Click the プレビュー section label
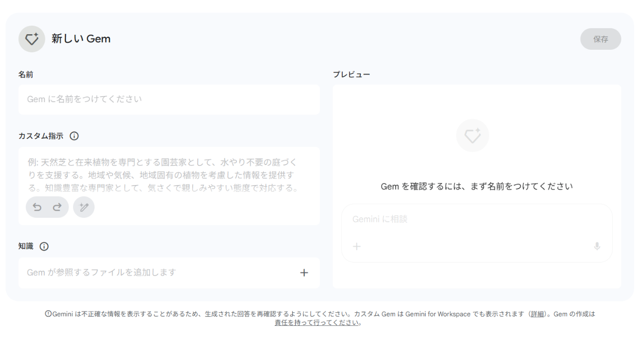 pyautogui.click(x=351, y=74)
